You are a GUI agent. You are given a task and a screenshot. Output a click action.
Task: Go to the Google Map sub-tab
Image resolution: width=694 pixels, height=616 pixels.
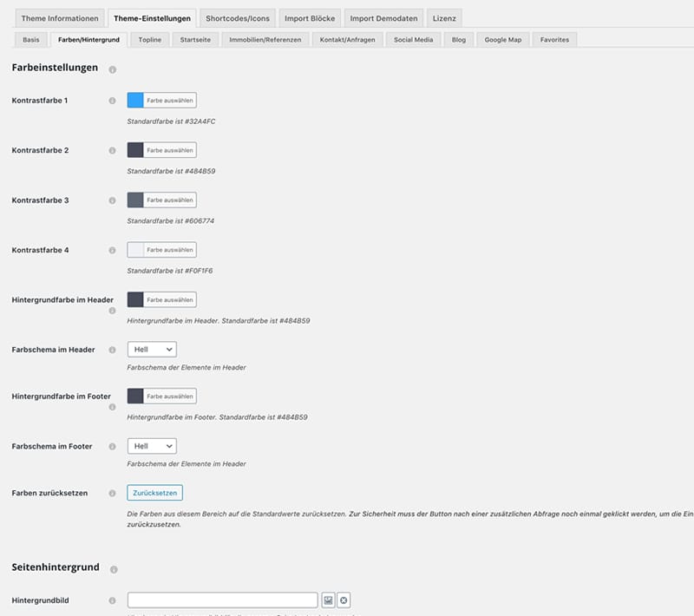click(503, 40)
